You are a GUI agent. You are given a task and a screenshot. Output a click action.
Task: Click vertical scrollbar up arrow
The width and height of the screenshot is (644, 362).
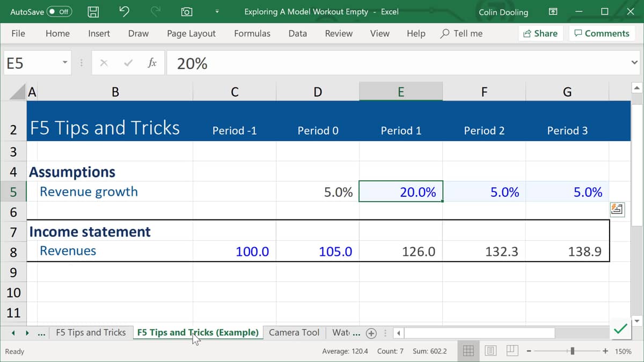pyautogui.click(x=637, y=88)
